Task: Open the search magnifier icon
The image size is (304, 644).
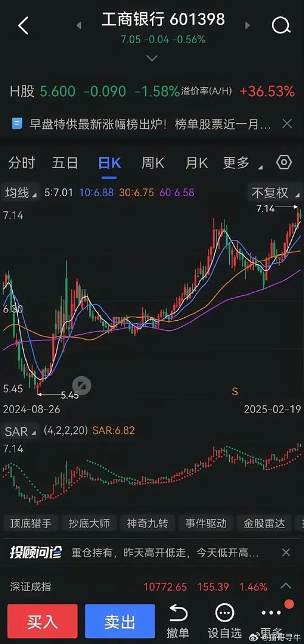Action: [281, 26]
